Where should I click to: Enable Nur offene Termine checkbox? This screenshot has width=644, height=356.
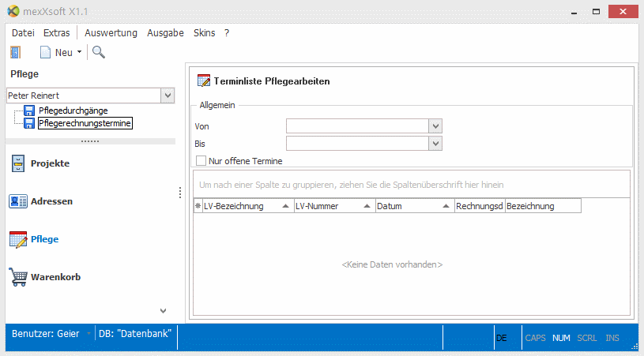[201, 161]
